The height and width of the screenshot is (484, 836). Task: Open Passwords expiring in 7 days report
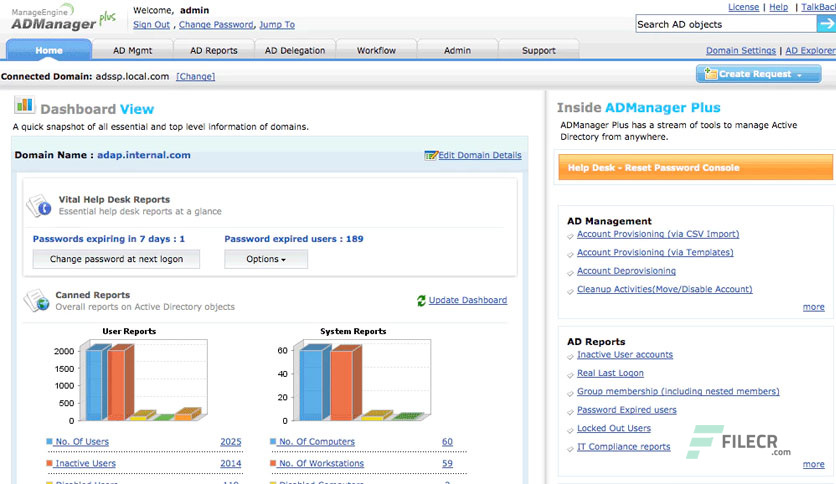(x=109, y=239)
